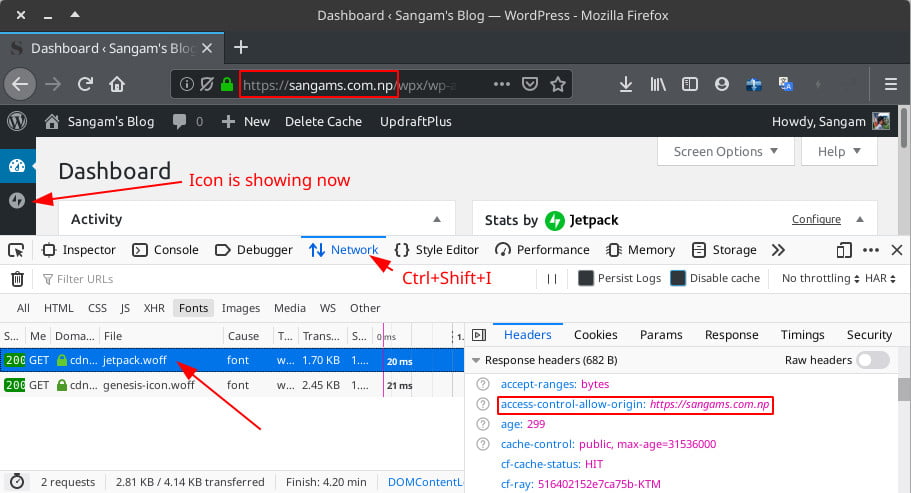Image resolution: width=911 pixels, height=493 pixels.
Task: Open the HAR menu dropdown
Action: (x=880, y=278)
